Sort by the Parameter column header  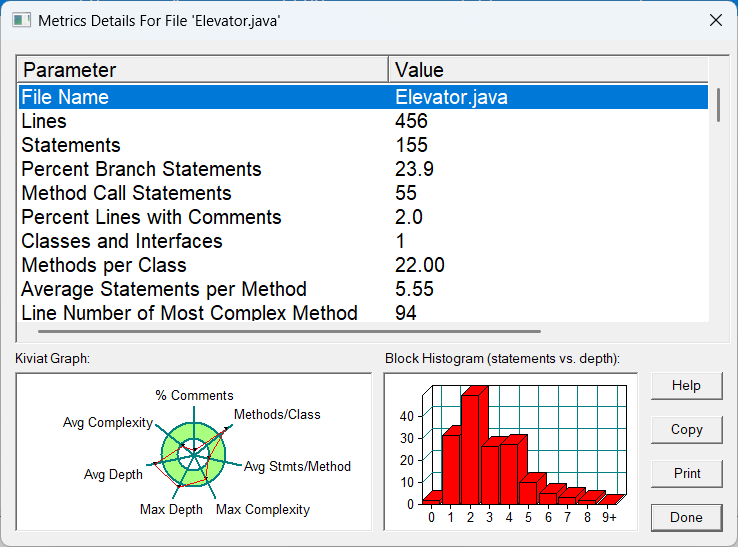click(x=203, y=70)
